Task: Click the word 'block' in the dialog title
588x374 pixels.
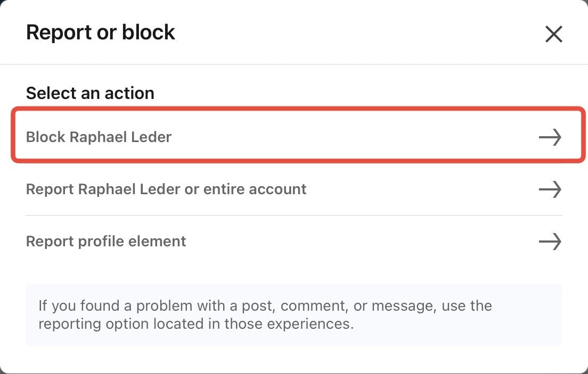Action: pos(148,32)
